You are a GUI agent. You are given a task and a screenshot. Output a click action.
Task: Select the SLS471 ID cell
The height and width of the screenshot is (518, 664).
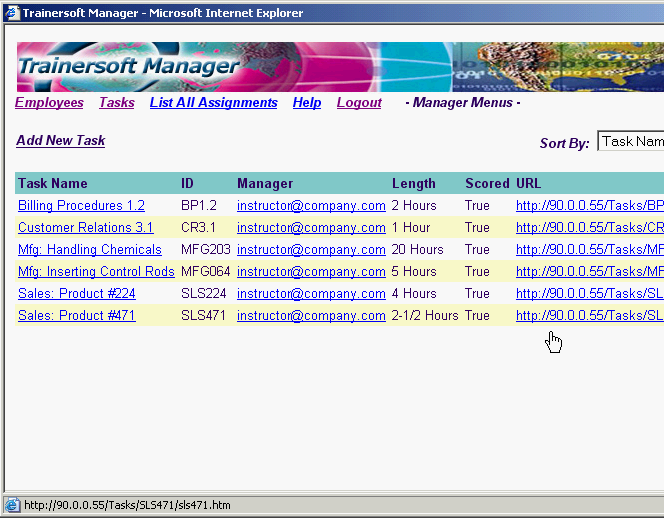pos(203,316)
